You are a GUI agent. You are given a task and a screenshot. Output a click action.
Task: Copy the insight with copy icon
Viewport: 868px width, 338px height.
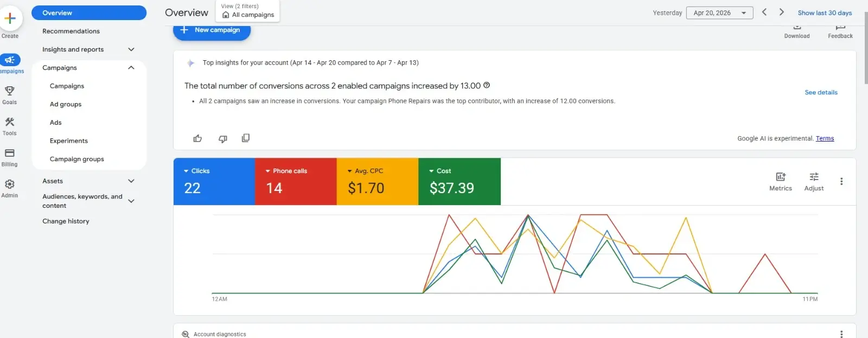pyautogui.click(x=246, y=138)
